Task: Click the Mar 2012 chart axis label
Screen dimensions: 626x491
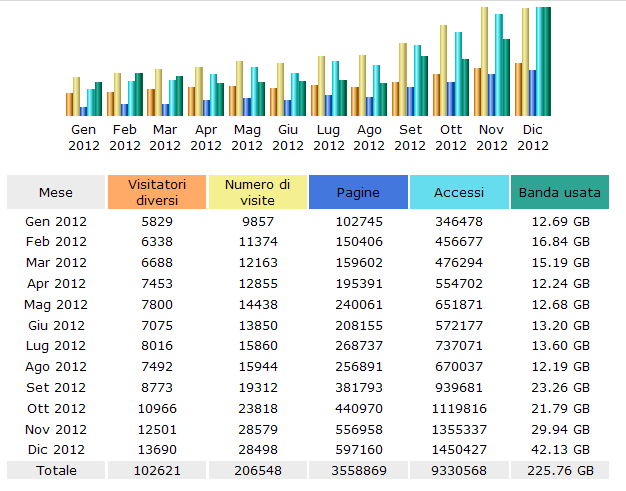Action: [165, 138]
